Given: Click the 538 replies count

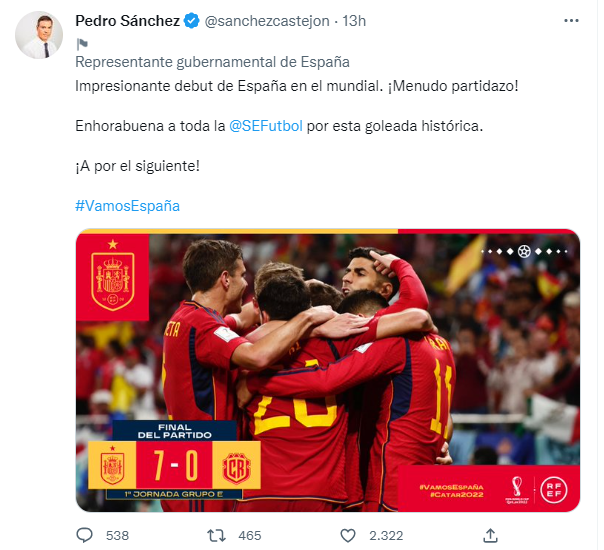Looking at the screenshot, I should (x=117, y=536).
